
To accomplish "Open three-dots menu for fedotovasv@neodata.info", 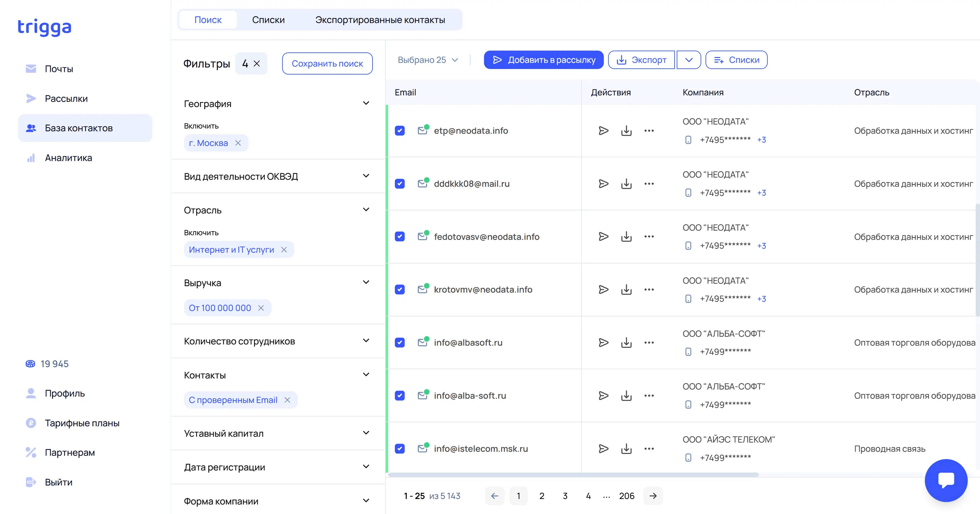I will [x=649, y=236].
